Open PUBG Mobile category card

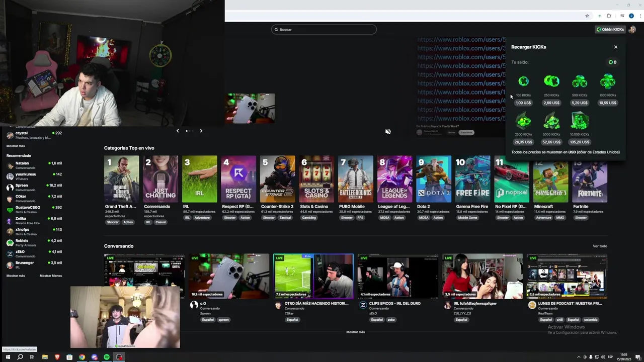tap(356, 179)
